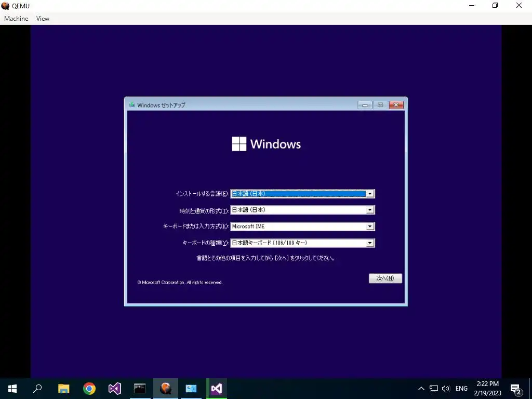Close the Windows Setup dialog

[x=396, y=105]
